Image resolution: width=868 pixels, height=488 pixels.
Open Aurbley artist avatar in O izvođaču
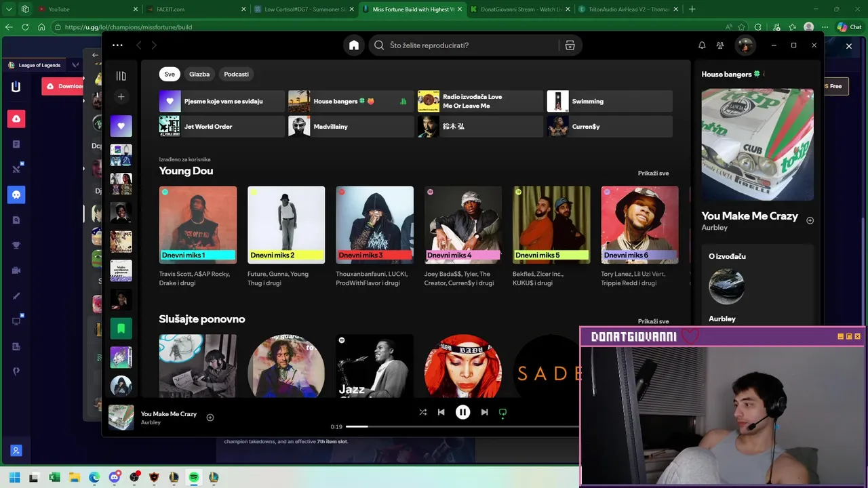(x=726, y=287)
